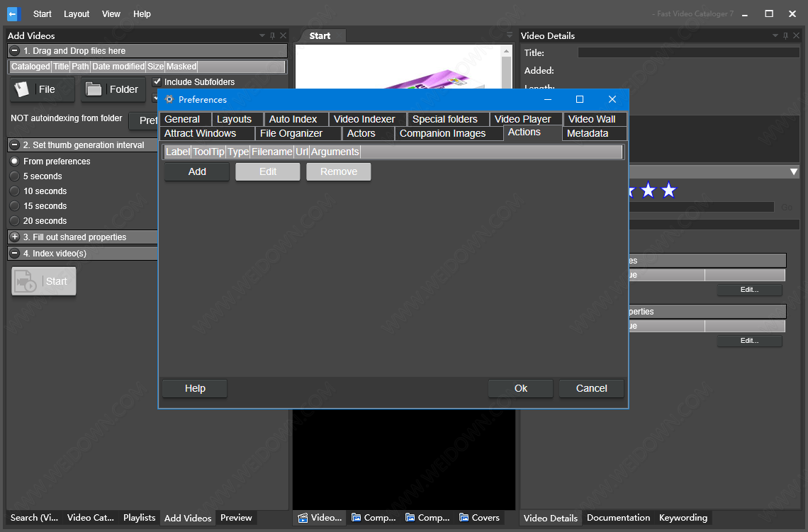Close the Video Details panel
The height and width of the screenshot is (532, 808).
point(796,35)
